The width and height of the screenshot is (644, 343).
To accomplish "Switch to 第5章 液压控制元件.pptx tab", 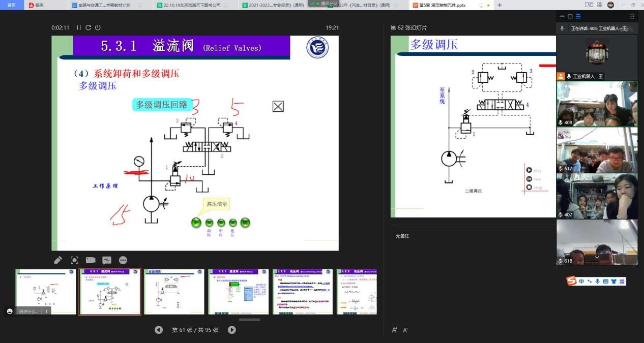I will click(451, 5).
